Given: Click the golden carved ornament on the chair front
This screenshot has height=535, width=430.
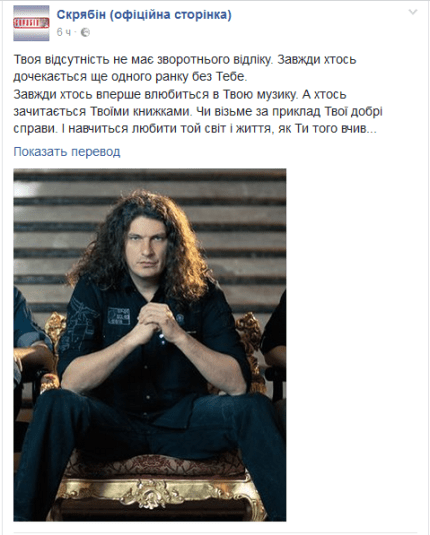Looking at the screenshot, I should pyautogui.click(x=149, y=493).
